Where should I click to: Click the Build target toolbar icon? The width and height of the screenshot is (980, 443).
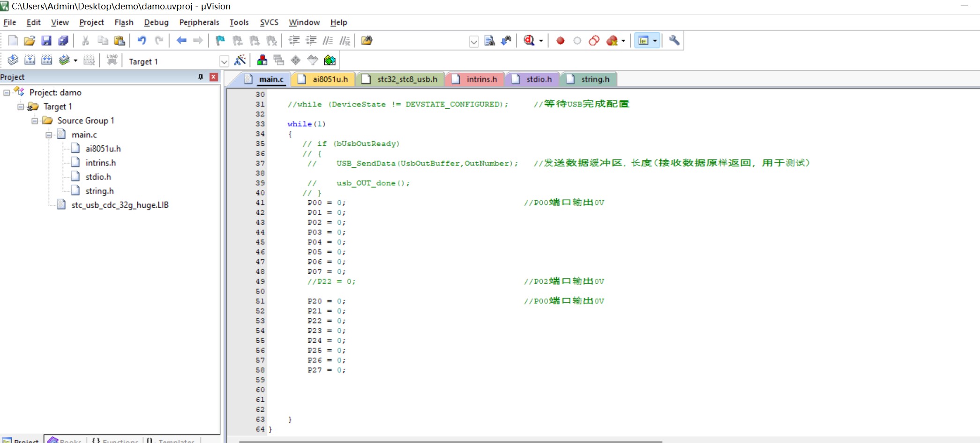(30, 60)
